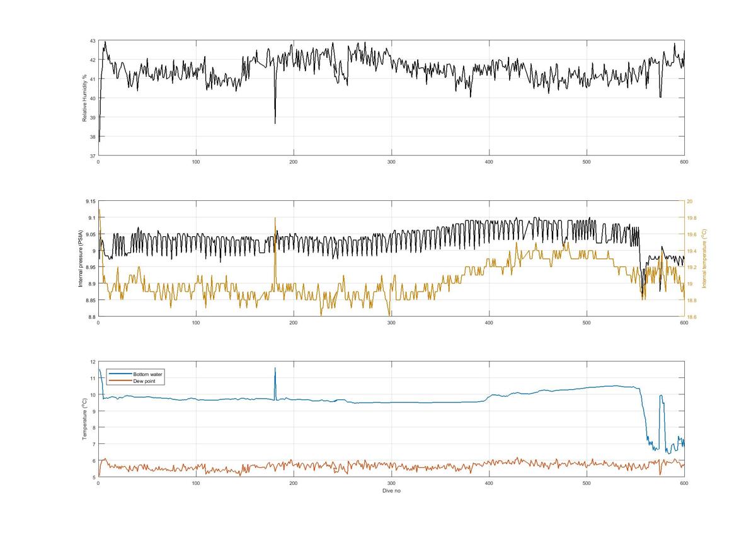Click the "Dive no" x-axis label
Viewport: 756px width, 536px height.
[391, 490]
